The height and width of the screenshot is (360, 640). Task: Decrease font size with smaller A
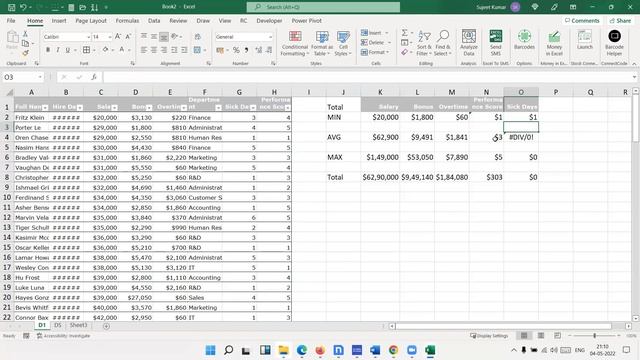click(128, 37)
